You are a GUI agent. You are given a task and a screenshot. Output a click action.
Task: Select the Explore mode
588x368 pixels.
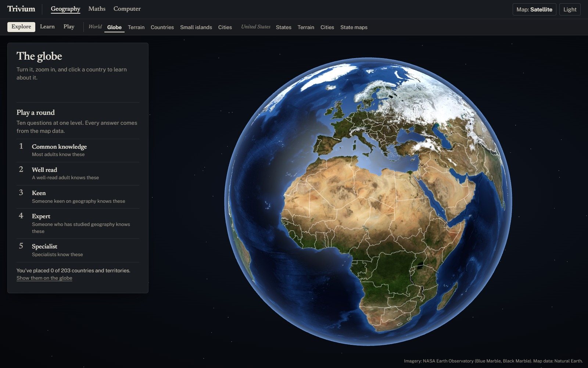[x=21, y=27]
